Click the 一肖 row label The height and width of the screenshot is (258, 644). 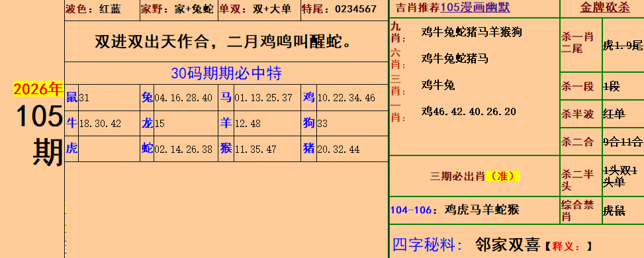398,112
